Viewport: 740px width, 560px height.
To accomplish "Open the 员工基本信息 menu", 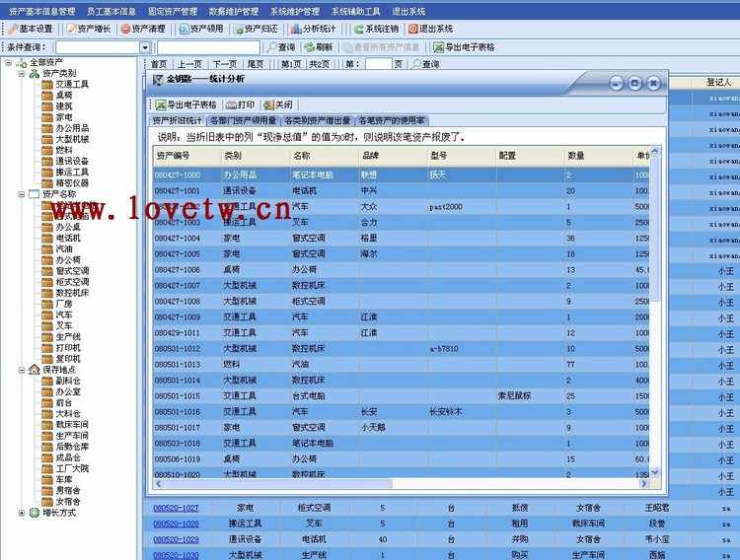I will tap(111, 11).
